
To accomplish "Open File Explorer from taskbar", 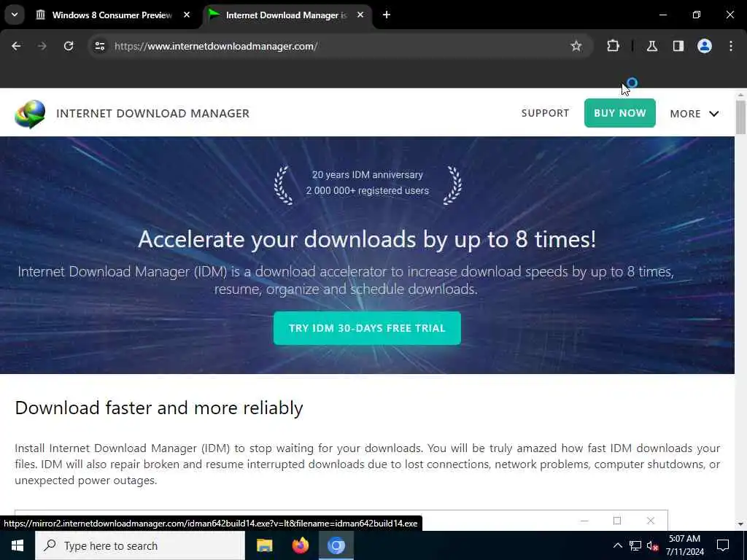I will coord(264,545).
